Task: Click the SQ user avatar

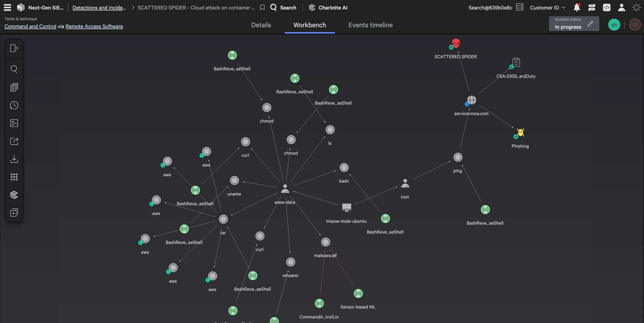Action: point(635,25)
